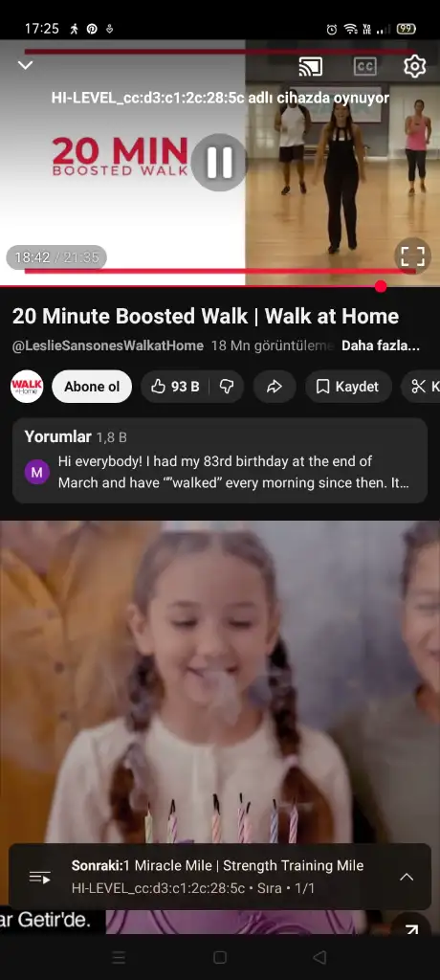Image resolution: width=440 pixels, height=980 pixels.
Task: Collapse player with down chevron
Action: [x=25, y=65]
